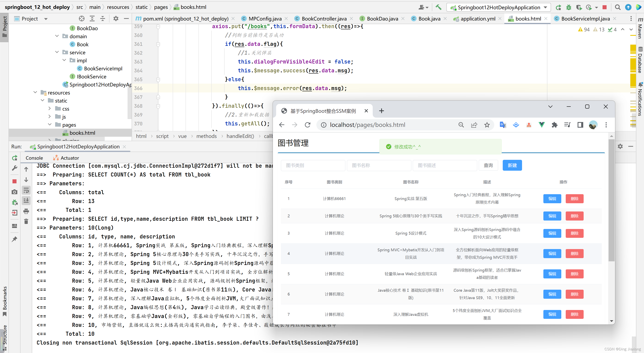
Task: Collapse the domain folder in project tree
Action: 57,36
